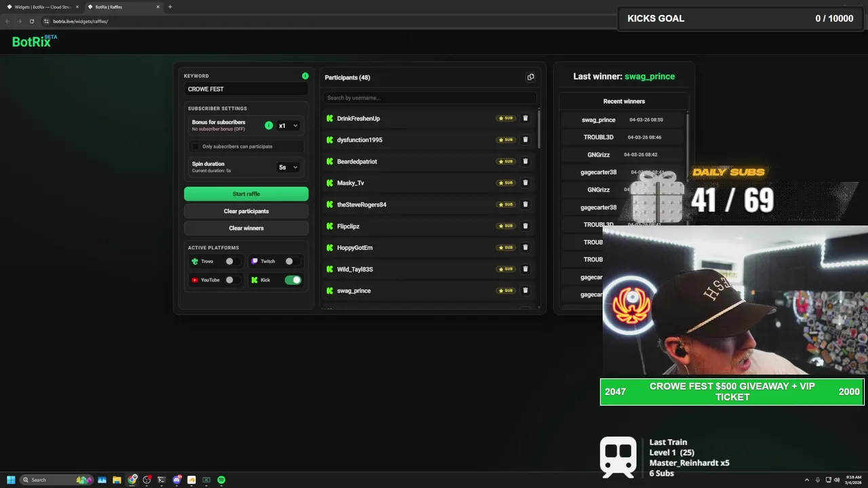Screen dimensions: 868x488
Task: Select recent winner TROUBL3D 08:46 row
Action: [624, 137]
